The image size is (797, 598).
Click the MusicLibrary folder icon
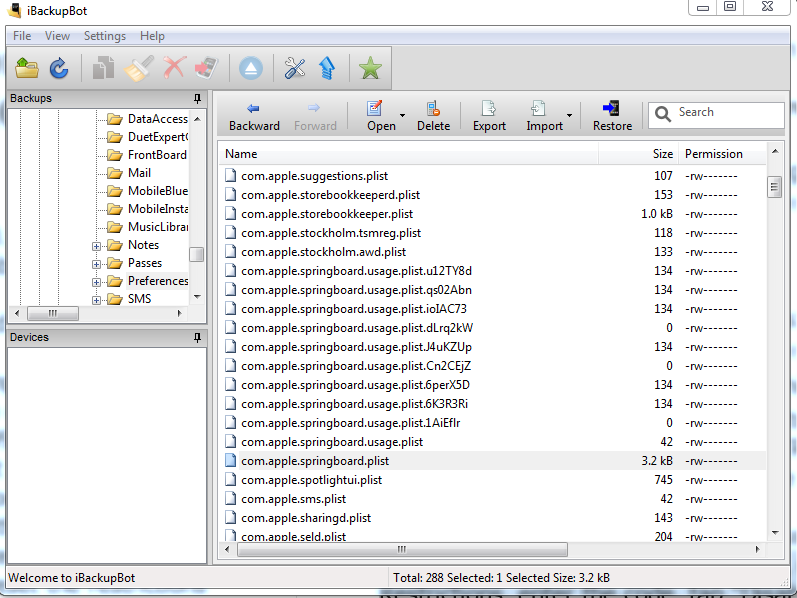[115, 227]
